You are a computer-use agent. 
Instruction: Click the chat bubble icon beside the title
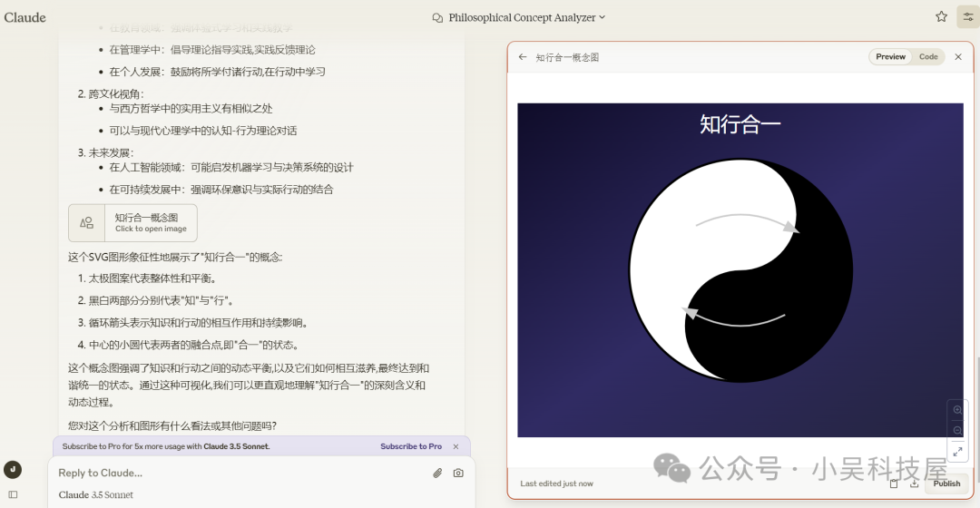[x=437, y=17]
